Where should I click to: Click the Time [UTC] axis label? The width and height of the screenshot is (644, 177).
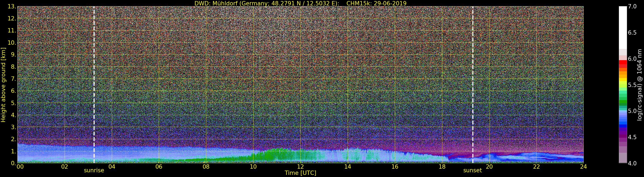(x=300, y=173)
